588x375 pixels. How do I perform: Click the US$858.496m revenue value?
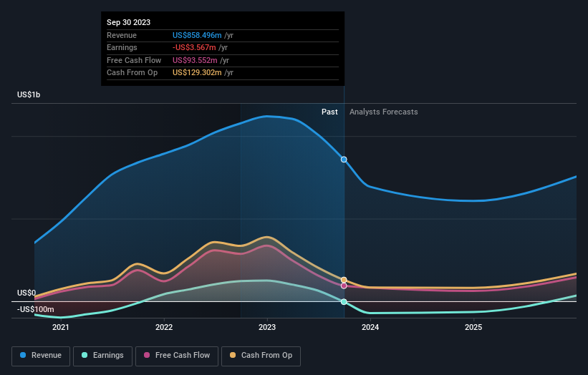coord(197,35)
